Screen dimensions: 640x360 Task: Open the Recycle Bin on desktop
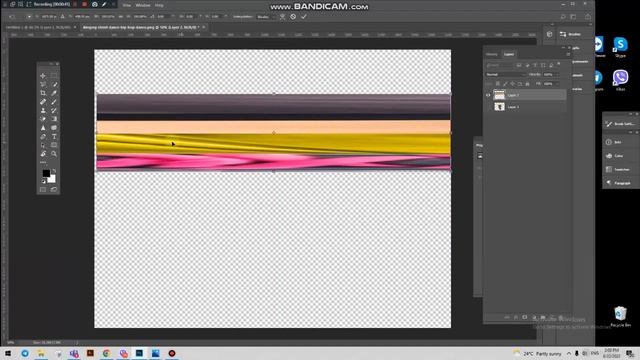pos(620,317)
